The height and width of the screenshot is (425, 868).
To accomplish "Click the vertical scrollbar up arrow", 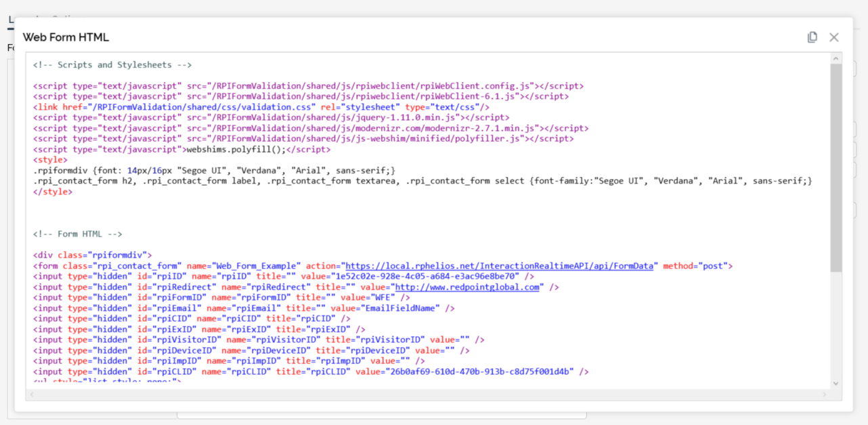I will (x=836, y=59).
